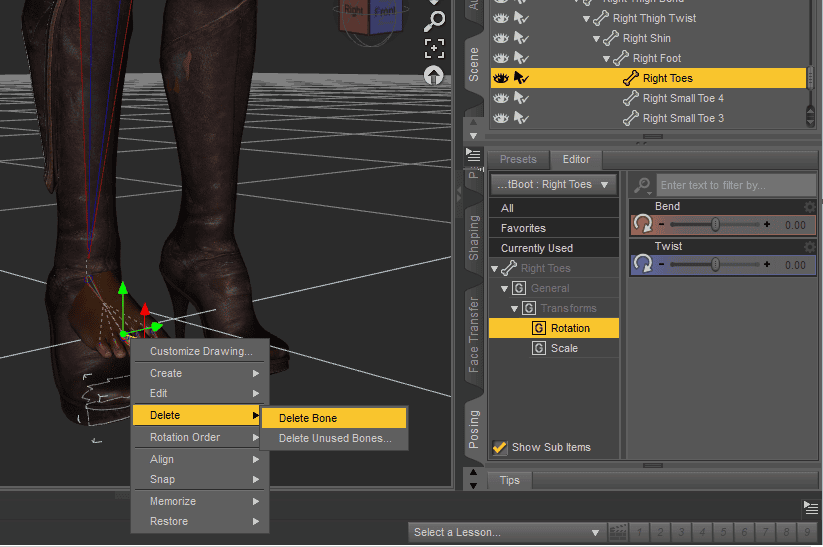
Task: Click the plus button on the Twist slider
Action: pos(767,265)
